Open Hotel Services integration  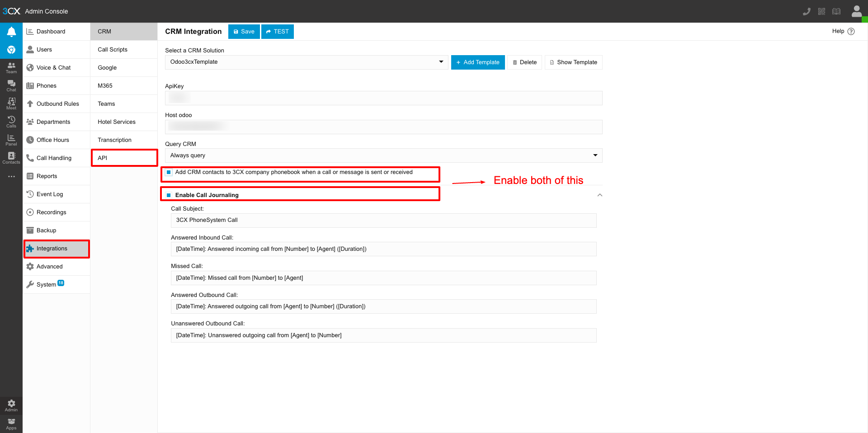click(x=124, y=122)
